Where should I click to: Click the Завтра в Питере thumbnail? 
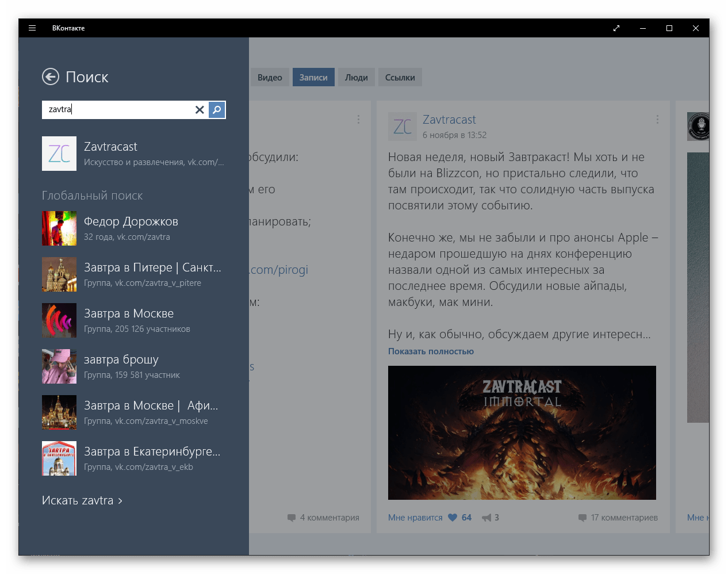tap(59, 274)
